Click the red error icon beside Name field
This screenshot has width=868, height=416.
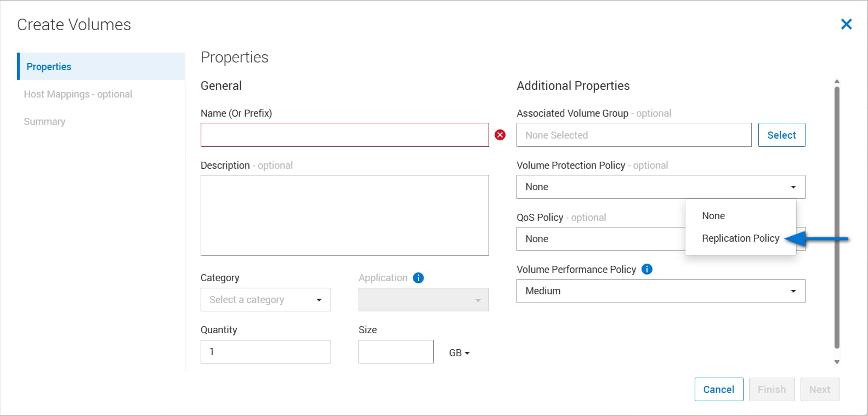point(500,135)
